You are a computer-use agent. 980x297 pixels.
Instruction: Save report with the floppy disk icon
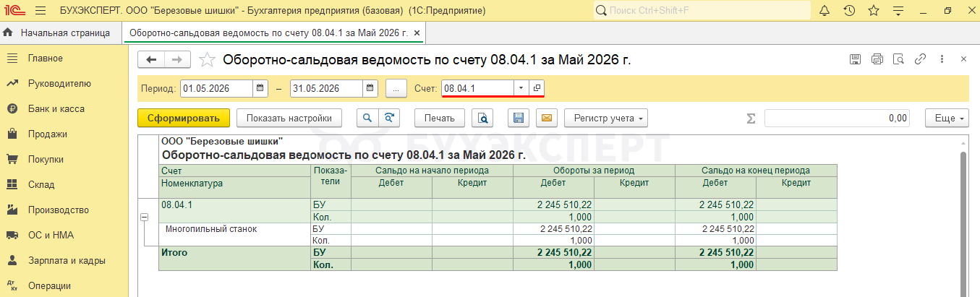[x=519, y=119]
